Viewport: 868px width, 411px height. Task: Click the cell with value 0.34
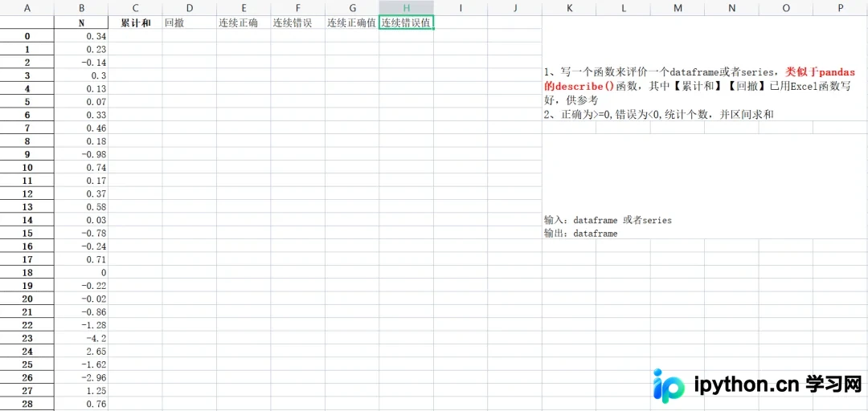point(81,36)
